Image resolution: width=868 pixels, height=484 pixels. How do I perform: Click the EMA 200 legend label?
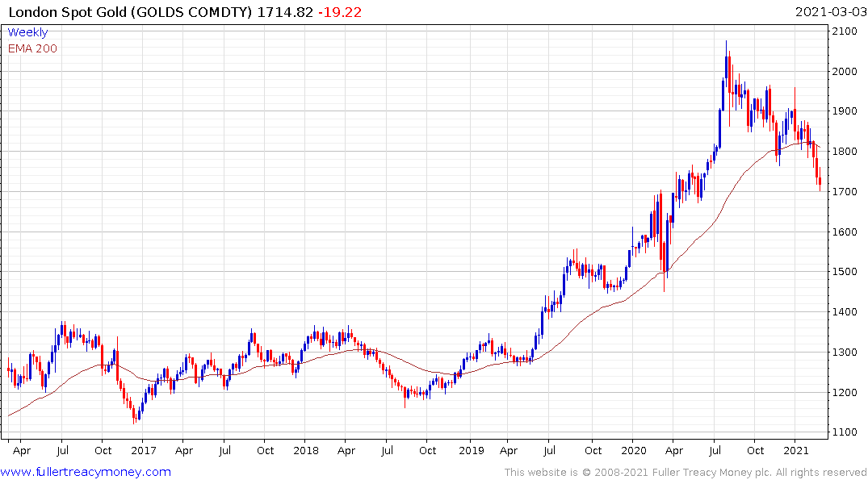pyautogui.click(x=32, y=48)
